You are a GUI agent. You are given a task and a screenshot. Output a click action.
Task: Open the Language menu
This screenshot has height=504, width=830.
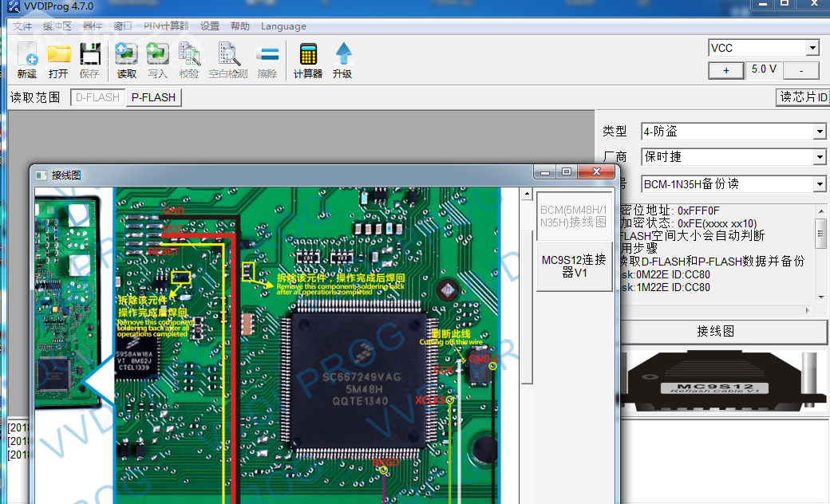pos(283,26)
